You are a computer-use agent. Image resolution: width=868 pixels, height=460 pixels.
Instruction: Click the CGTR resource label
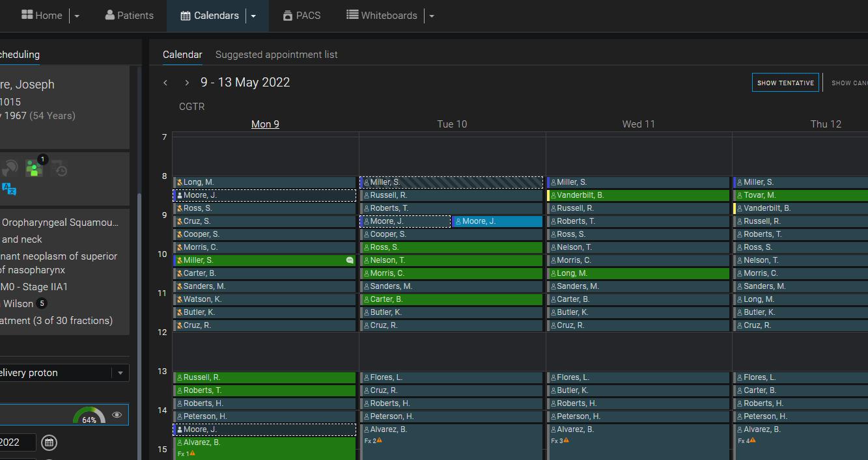point(192,107)
